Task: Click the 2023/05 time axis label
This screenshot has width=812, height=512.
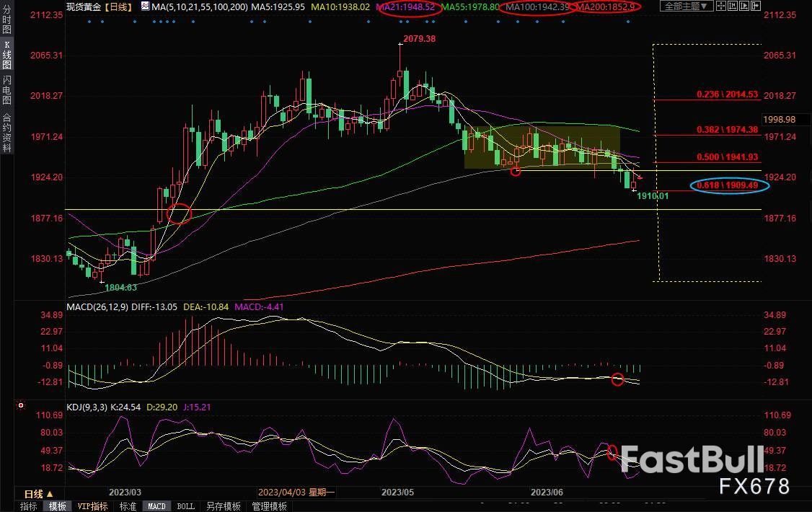Action: point(398,493)
